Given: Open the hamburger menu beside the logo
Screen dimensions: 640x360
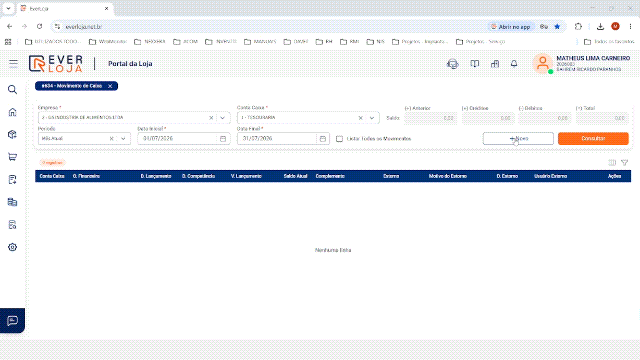Looking at the screenshot, I should point(13,63).
